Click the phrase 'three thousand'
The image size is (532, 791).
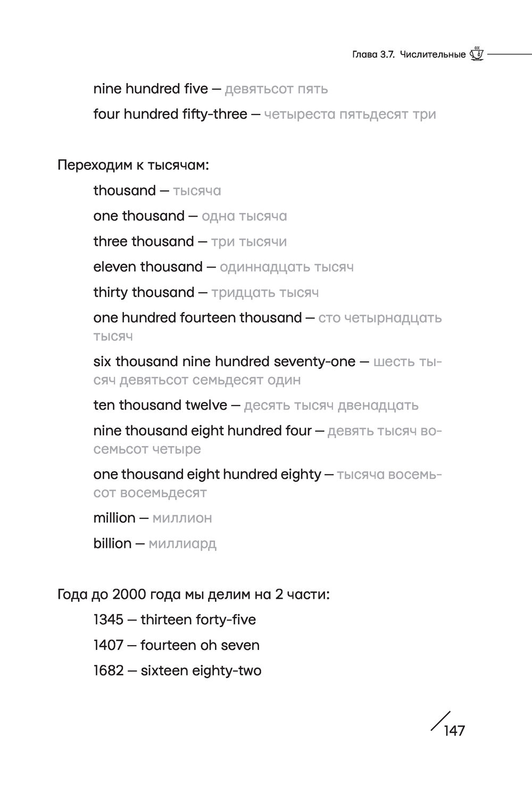[x=144, y=242]
